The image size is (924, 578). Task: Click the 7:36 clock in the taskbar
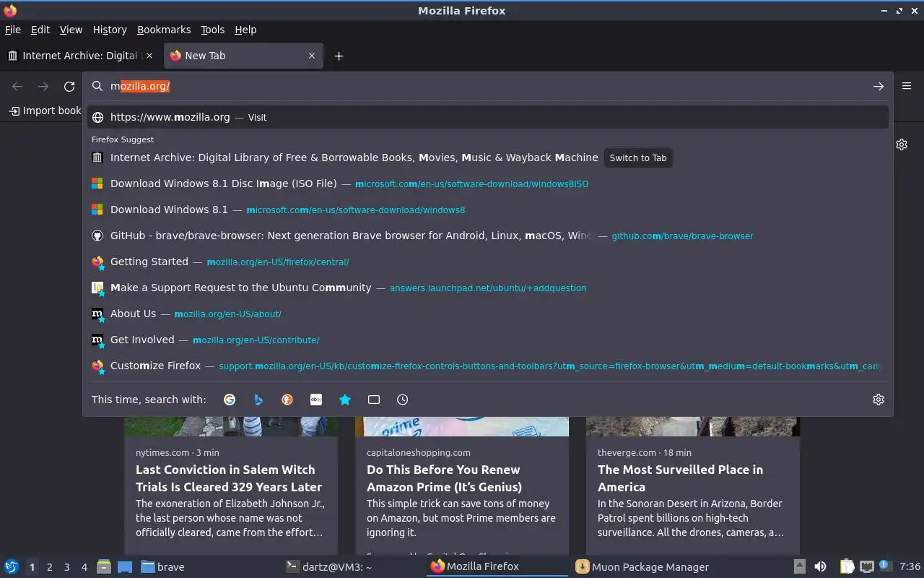coord(910,567)
